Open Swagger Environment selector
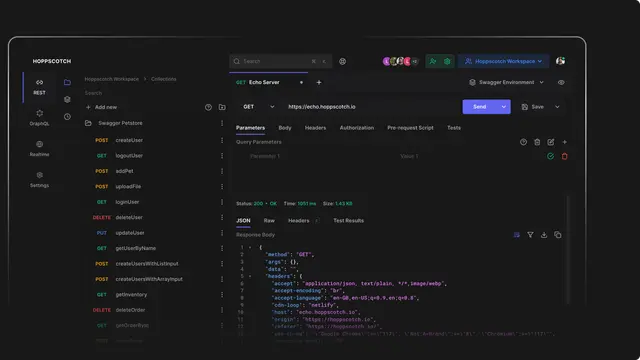 click(507, 82)
